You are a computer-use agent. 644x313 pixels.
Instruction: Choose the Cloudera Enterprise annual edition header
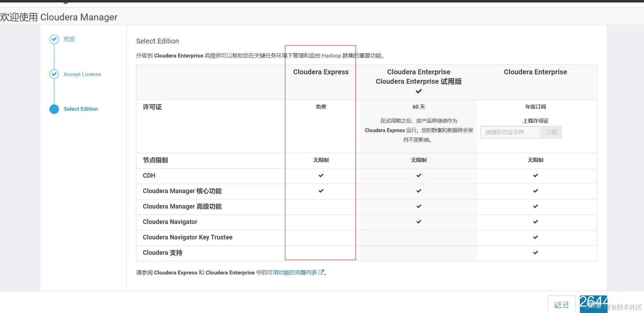[535, 72]
